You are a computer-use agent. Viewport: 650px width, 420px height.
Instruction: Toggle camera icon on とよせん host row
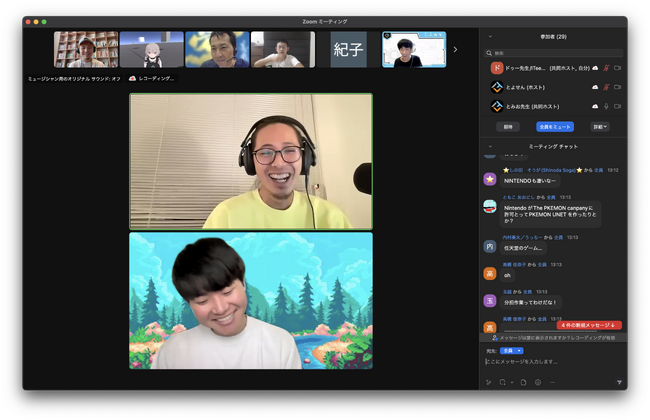click(x=617, y=87)
